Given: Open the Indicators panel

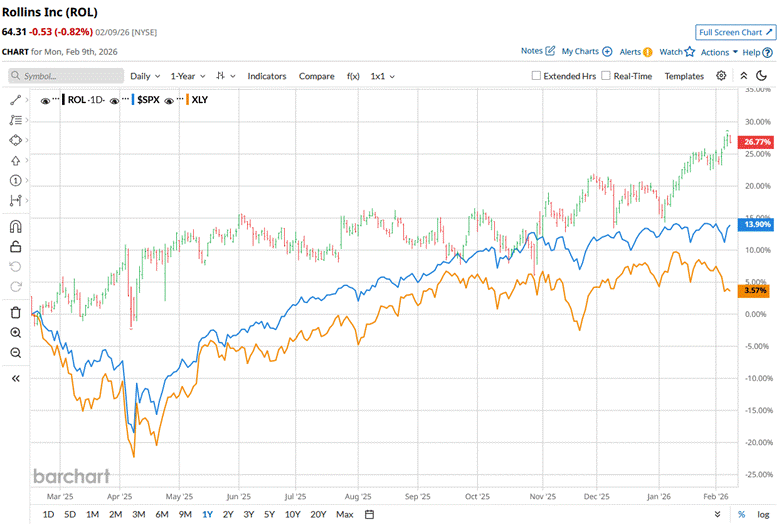Looking at the screenshot, I should pos(267,76).
